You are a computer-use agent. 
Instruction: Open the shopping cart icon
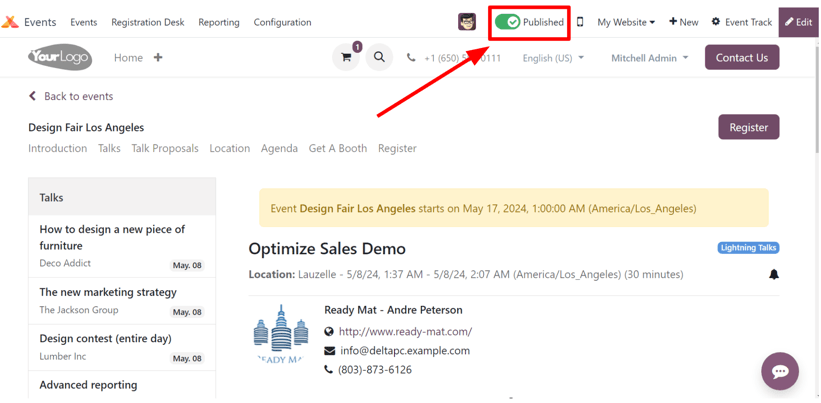[x=346, y=58]
